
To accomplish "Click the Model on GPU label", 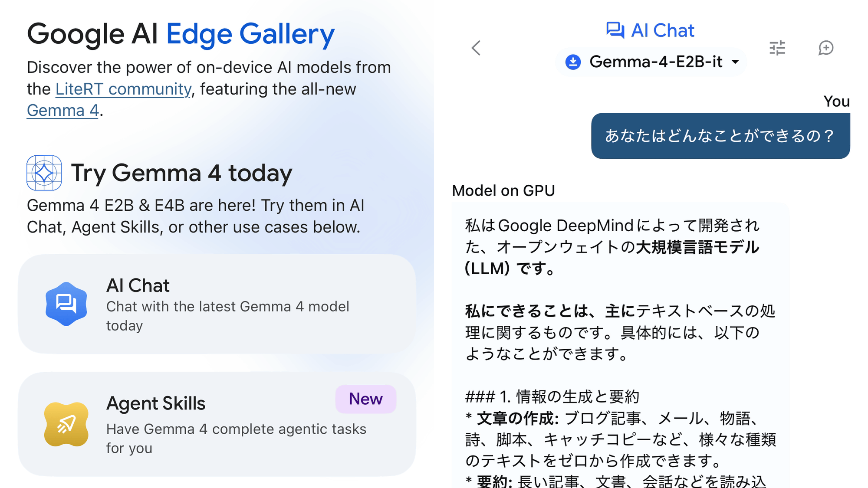I will tap(503, 191).
